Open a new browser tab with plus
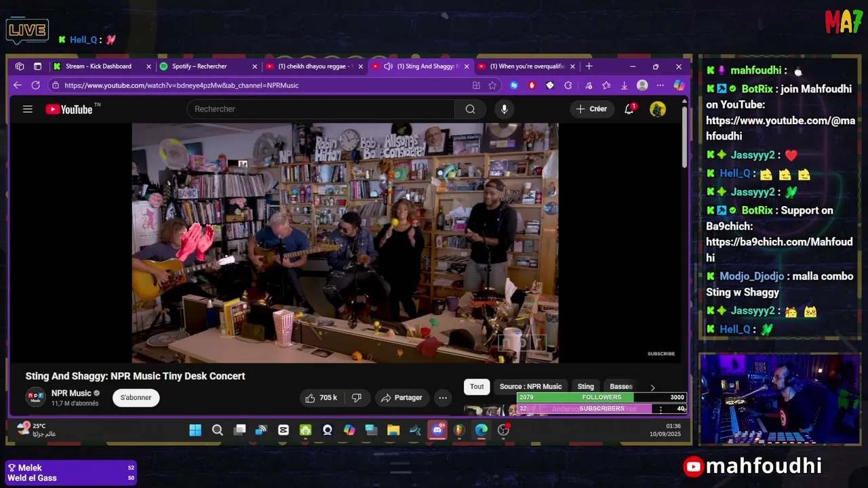 coord(589,66)
